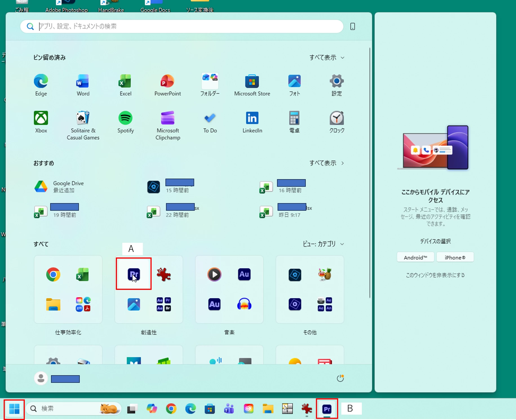Select the Android™ device button
Screen dimensions: 516x420
click(415, 257)
